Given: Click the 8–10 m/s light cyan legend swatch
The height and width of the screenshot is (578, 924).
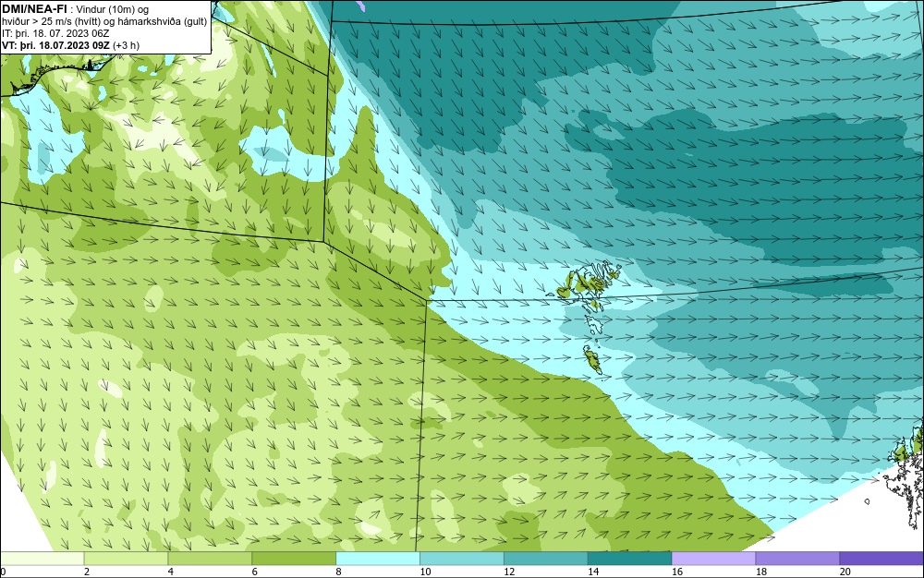Looking at the screenshot, I should click(378, 559).
